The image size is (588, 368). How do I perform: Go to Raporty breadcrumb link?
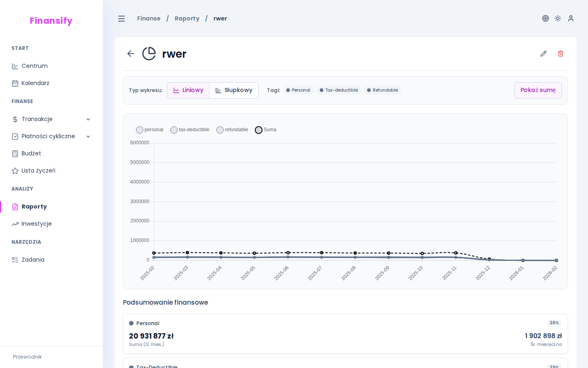(x=187, y=18)
